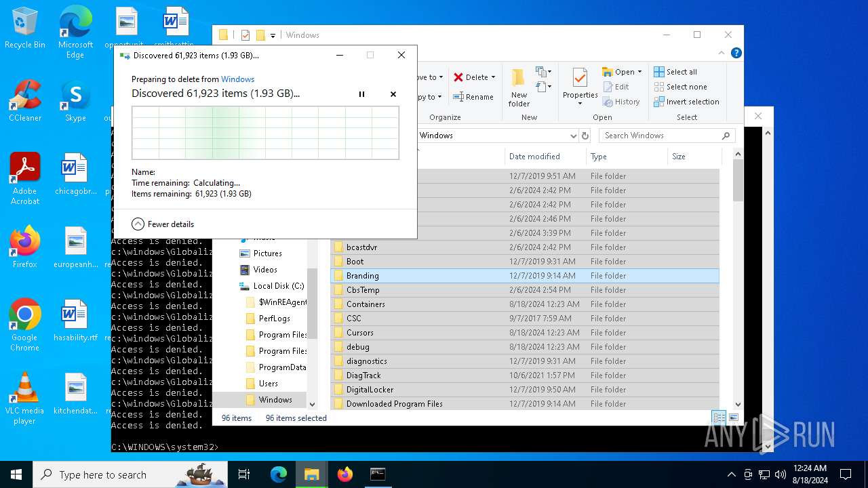868x488 pixels.
Task: Open the Start menu
Action: click(x=16, y=474)
